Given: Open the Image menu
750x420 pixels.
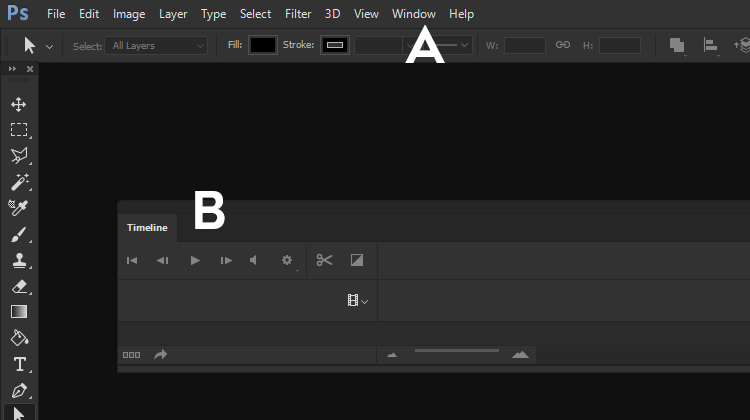Looking at the screenshot, I should 129,14.
